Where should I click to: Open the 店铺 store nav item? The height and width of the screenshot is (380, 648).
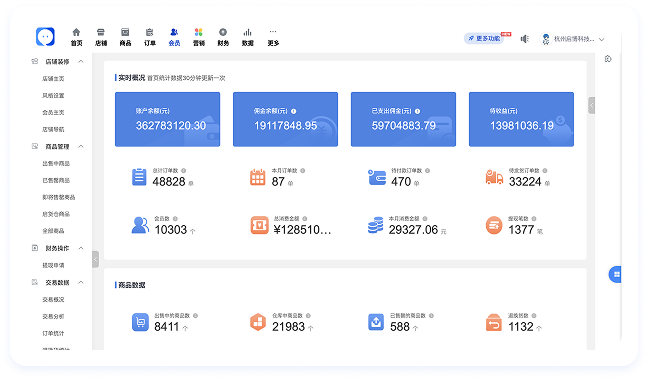[101, 37]
